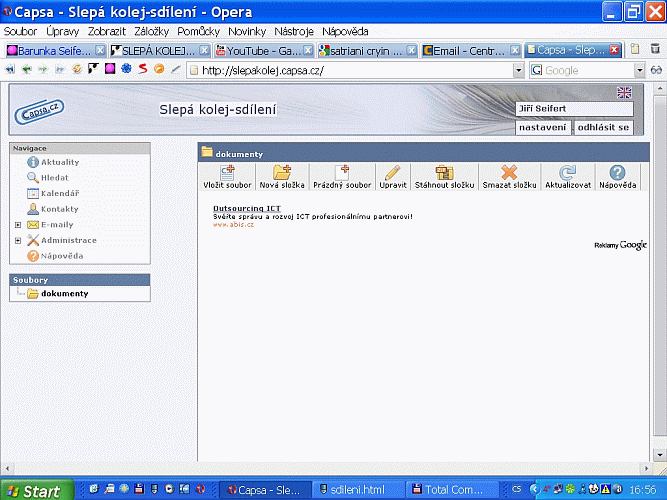Click the Prázdný soubor icon
The height and width of the screenshot is (500, 667).
(342, 174)
